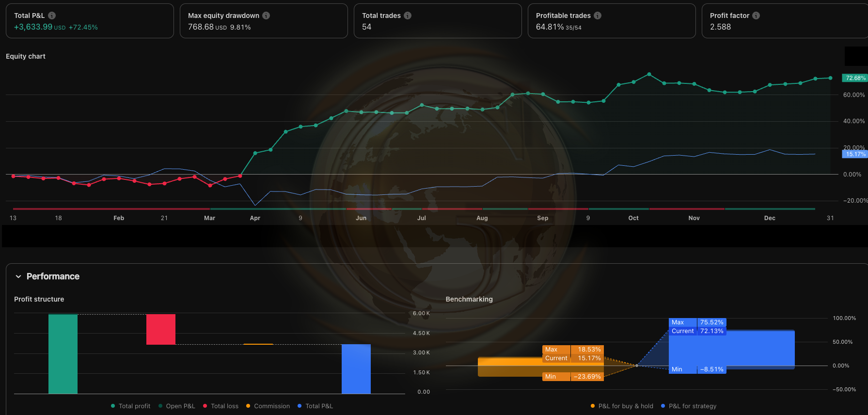Toggle P&L for strategy legend
868x415 pixels.
tap(688, 406)
